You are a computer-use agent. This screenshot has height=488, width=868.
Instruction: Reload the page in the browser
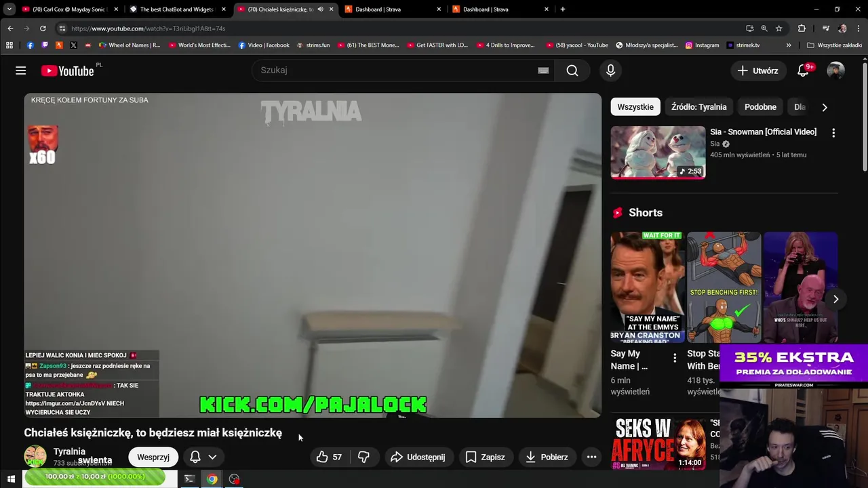[x=43, y=28]
